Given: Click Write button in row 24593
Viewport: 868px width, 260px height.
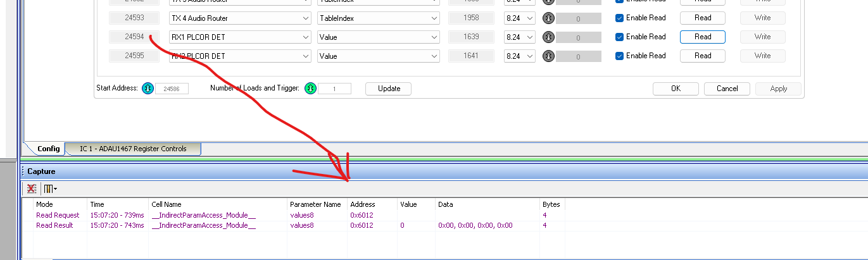Looking at the screenshot, I should point(763,18).
